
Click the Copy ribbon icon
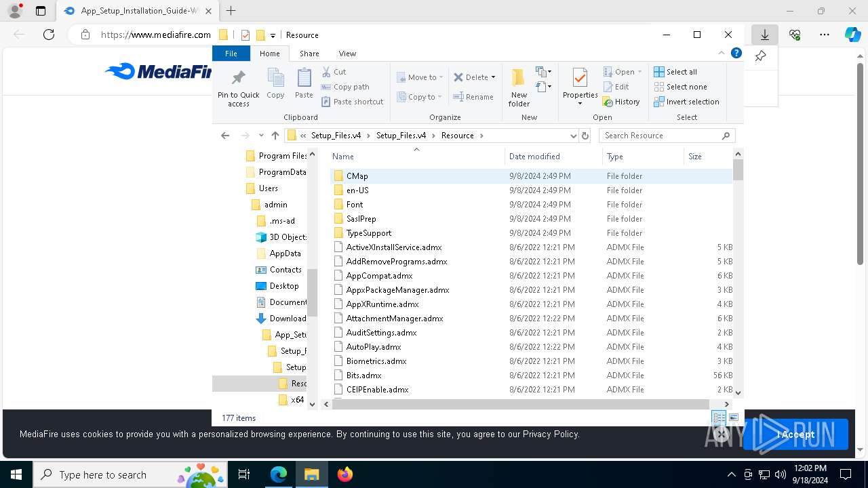275,84
